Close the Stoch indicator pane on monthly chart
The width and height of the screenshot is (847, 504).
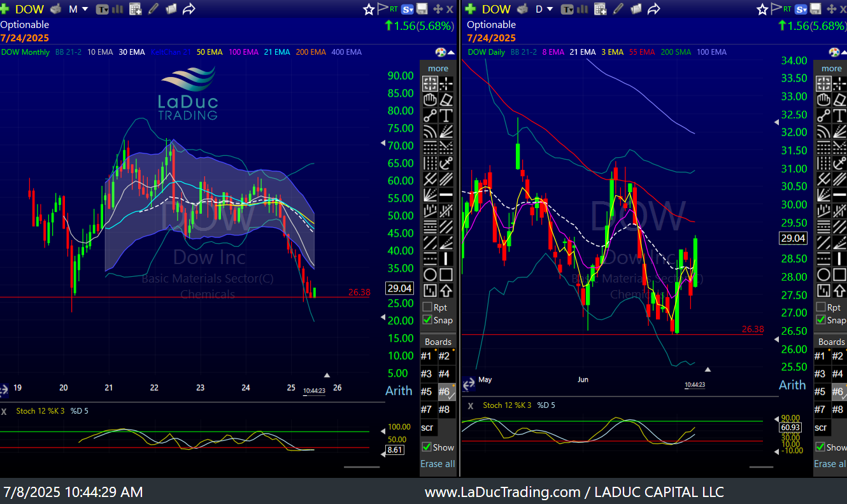tap(4, 411)
